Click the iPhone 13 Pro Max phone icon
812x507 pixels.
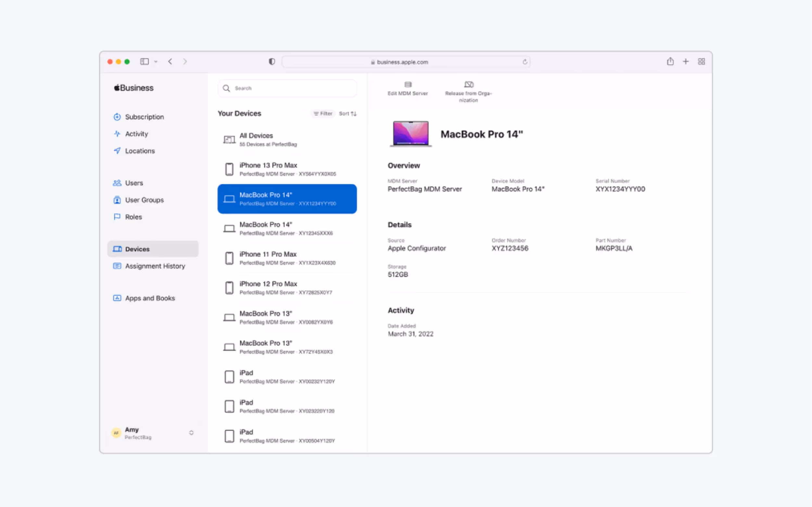[x=229, y=169]
